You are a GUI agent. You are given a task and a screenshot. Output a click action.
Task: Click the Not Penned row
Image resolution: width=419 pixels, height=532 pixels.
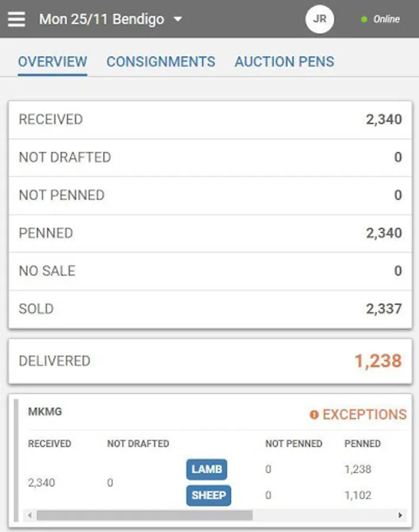(x=210, y=196)
